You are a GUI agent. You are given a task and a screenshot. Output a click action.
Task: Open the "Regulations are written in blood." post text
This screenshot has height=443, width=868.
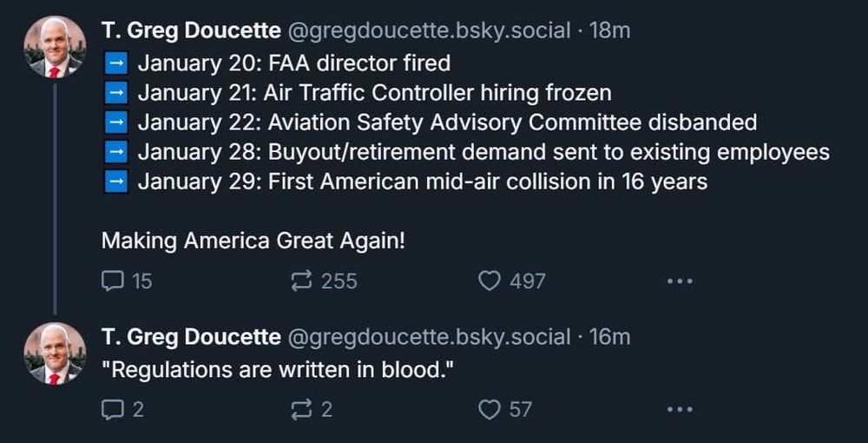pyautogui.click(x=278, y=369)
